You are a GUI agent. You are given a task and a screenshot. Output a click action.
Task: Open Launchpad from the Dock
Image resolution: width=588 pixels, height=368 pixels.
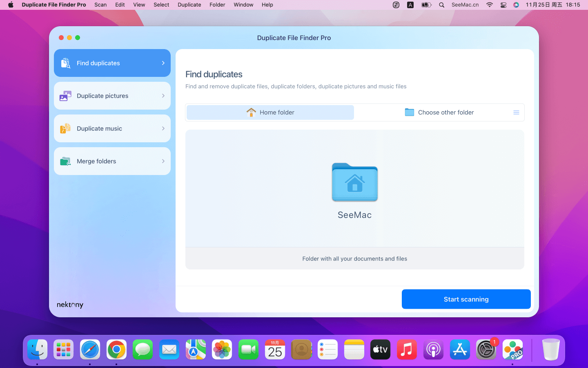[64, 350]
